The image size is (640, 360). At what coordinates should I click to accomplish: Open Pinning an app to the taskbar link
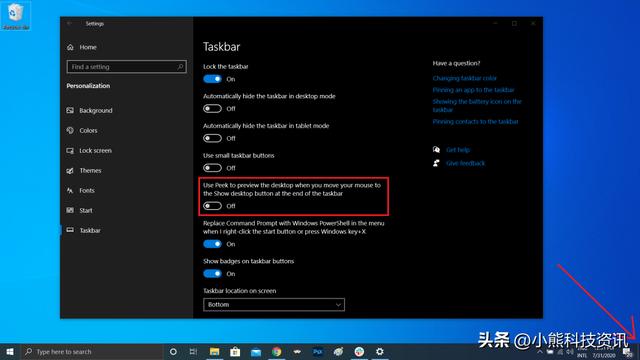[x=473, y=90]
